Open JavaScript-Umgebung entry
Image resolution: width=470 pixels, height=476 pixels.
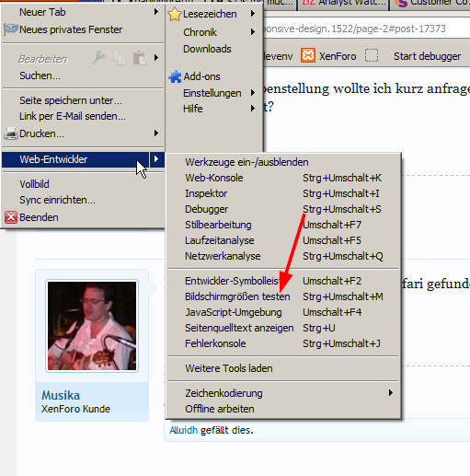(x=283, y=312)
